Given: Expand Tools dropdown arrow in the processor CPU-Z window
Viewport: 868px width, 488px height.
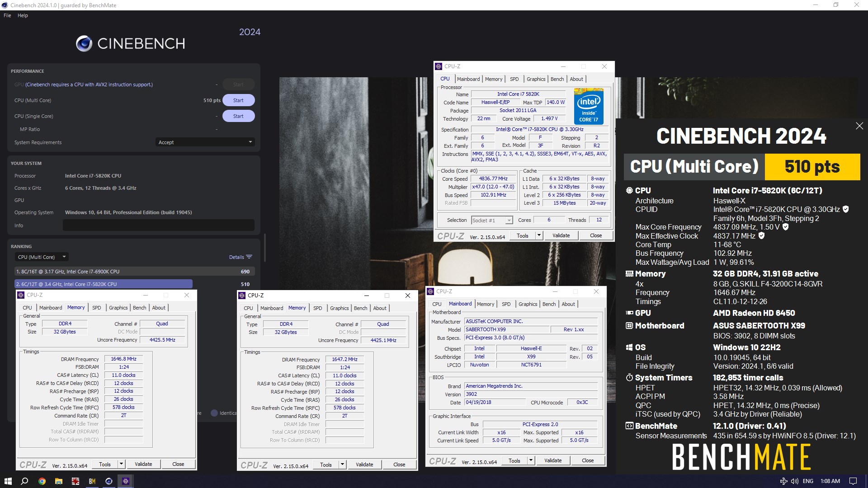Looking at the screenshot, I should (539, 235).
